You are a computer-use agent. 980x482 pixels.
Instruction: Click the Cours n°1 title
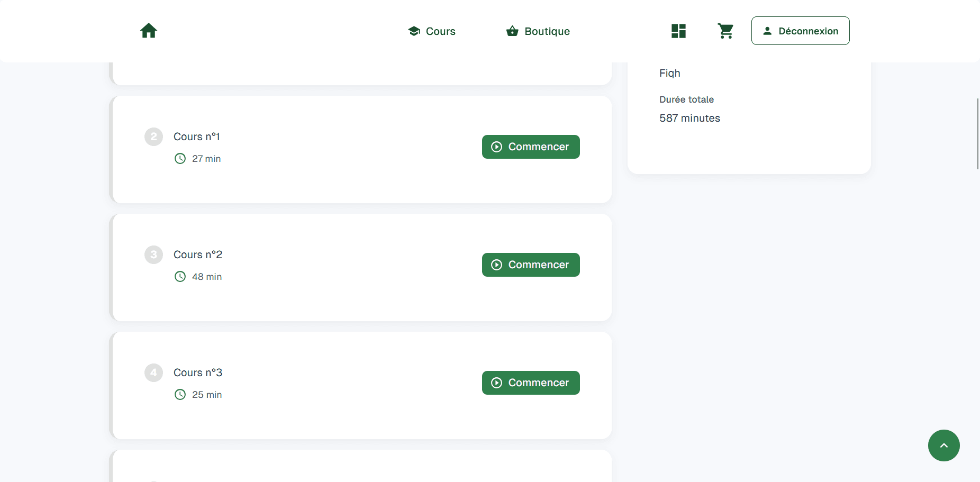(x=197, y=137)
